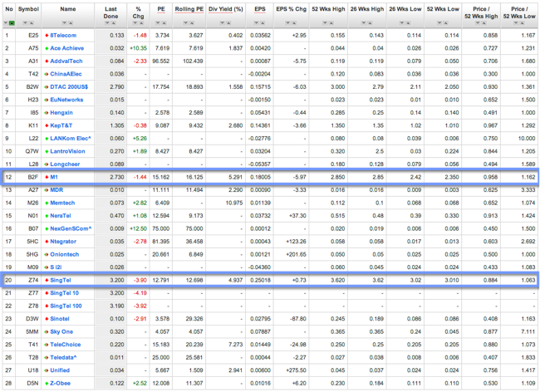Click Ace Achieve change value +10.35
The height and width of the screenshot is (392, 540).
138,48
